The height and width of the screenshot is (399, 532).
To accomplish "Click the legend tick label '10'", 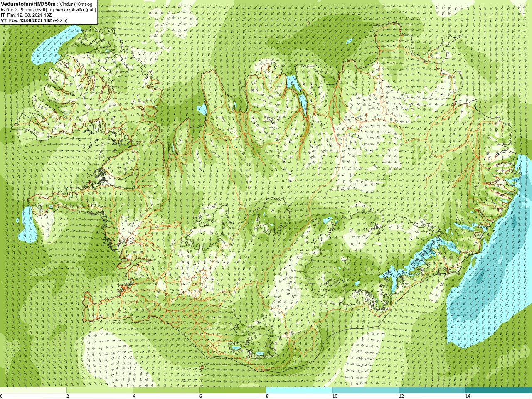I will coord(335,396).
